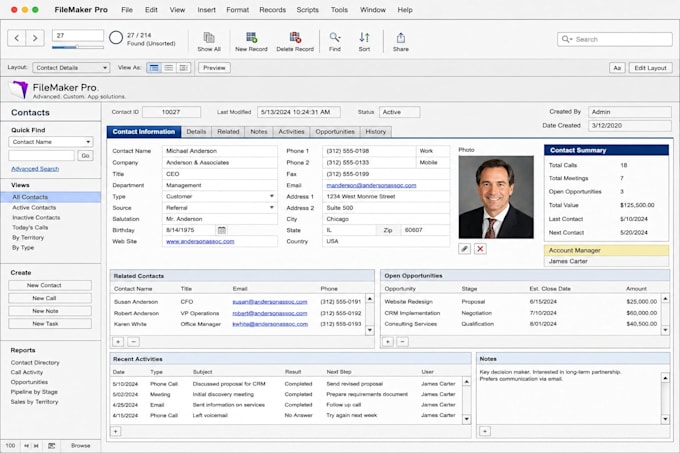Open the Quick Find Contact Name dropdown

pos(51,142)
